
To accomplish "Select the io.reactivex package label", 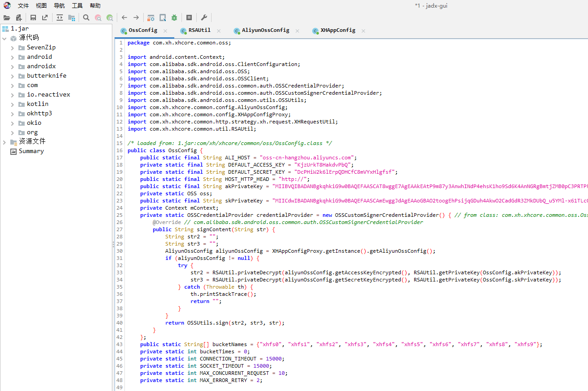I will 49,94.
